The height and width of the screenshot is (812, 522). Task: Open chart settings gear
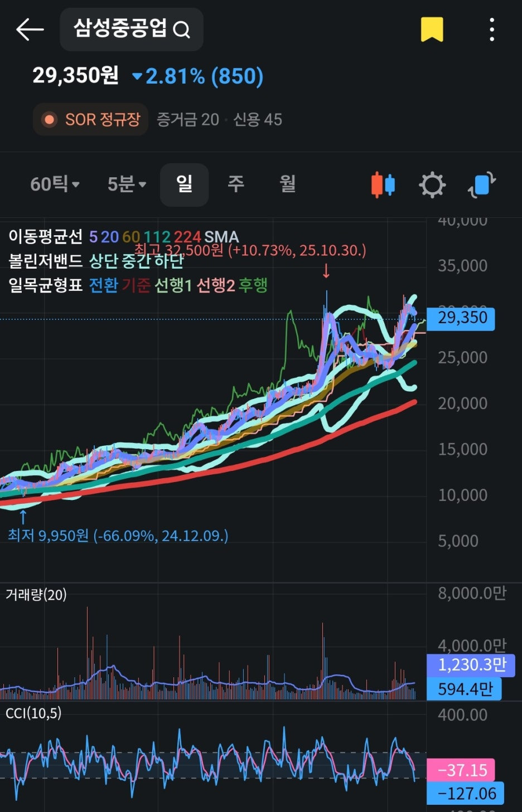pos(432,184)
